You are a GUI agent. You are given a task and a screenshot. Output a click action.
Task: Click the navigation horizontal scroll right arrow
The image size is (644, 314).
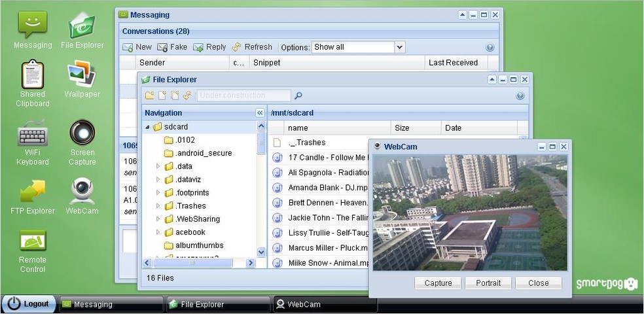pyautogui.click(x=251, y=263)
